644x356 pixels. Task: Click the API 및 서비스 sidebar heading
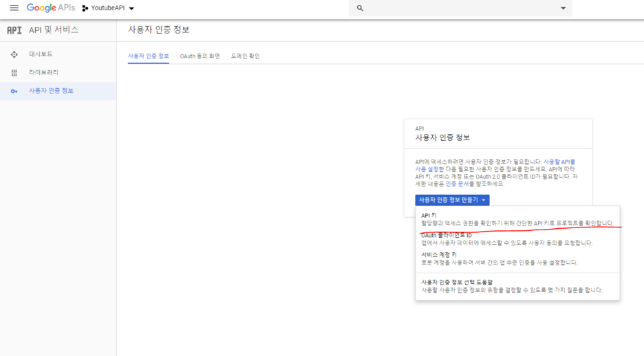[x=54, y=30]
